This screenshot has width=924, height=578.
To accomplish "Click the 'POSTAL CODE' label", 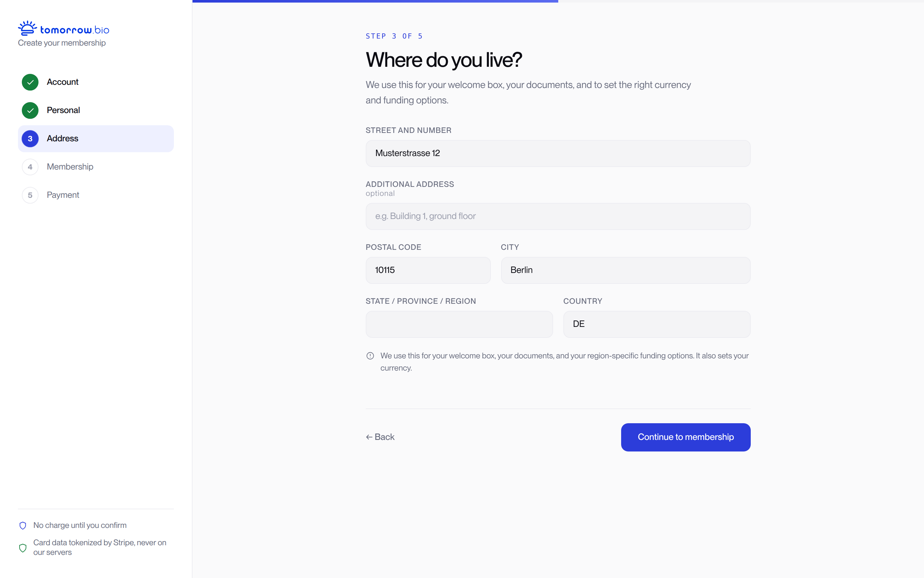I will [x=393, y=247].
